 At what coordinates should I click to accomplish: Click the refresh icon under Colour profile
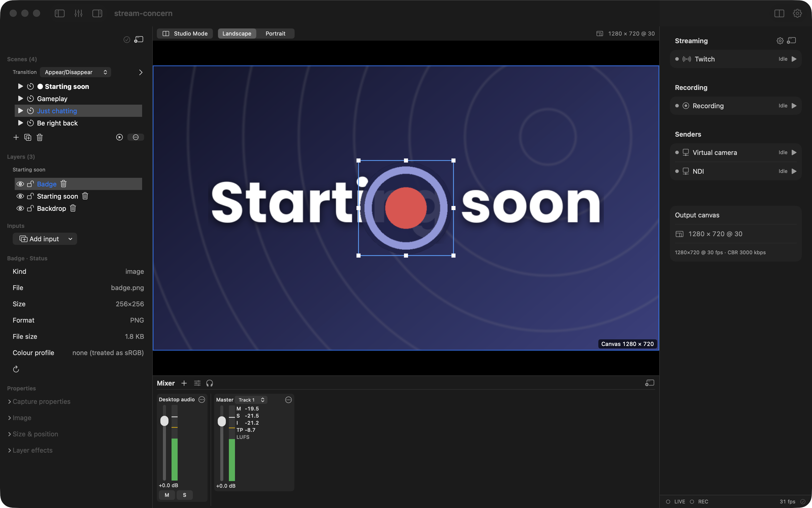pyautogui.click(x=16, y=369)
